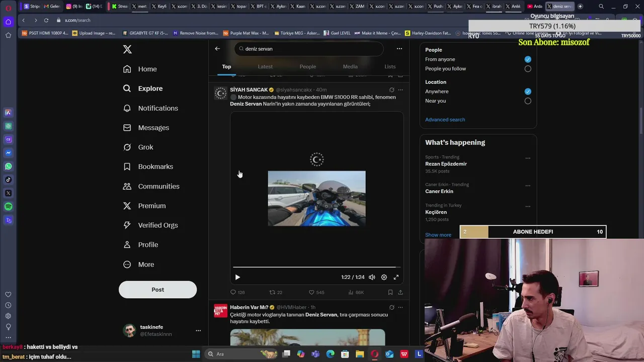Open Keçiören trending topic

436,212
